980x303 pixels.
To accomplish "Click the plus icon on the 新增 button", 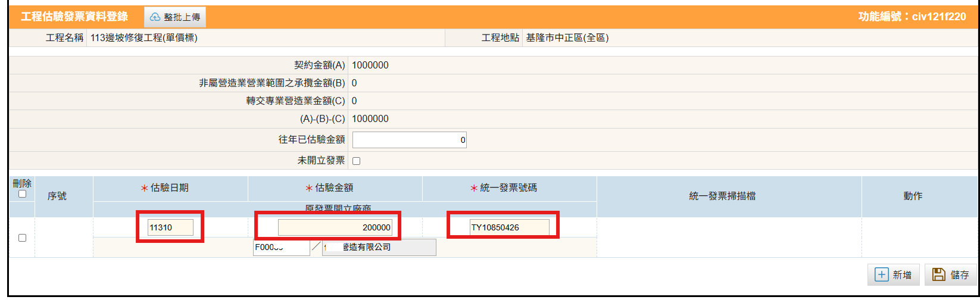I will [x=881, y=274].
